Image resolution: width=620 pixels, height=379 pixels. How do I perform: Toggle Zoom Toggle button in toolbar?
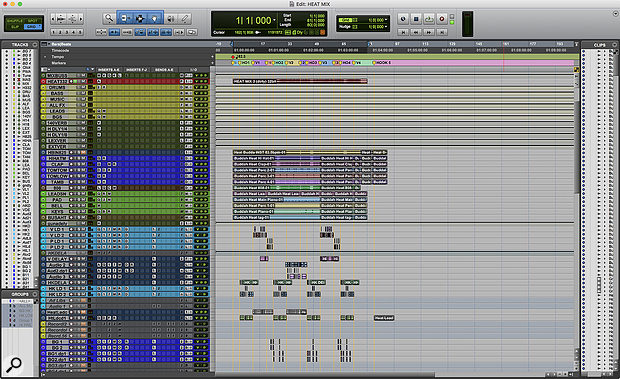101,32
